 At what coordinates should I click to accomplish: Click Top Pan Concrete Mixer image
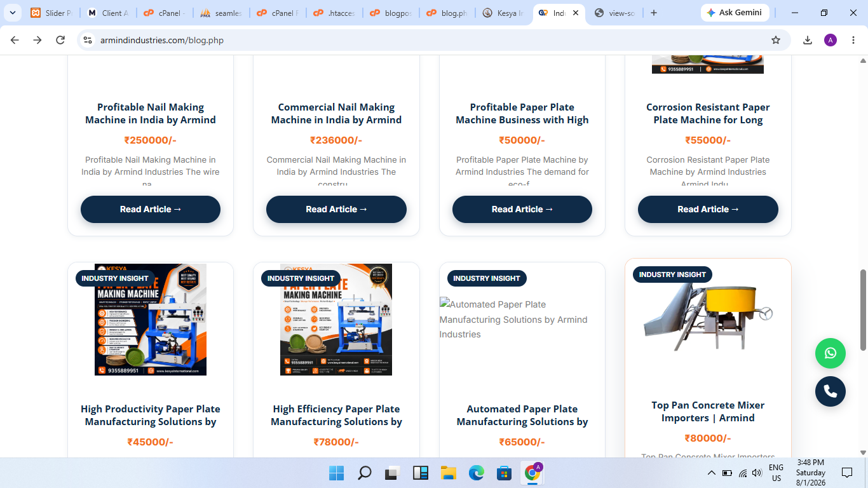[708, 316]
